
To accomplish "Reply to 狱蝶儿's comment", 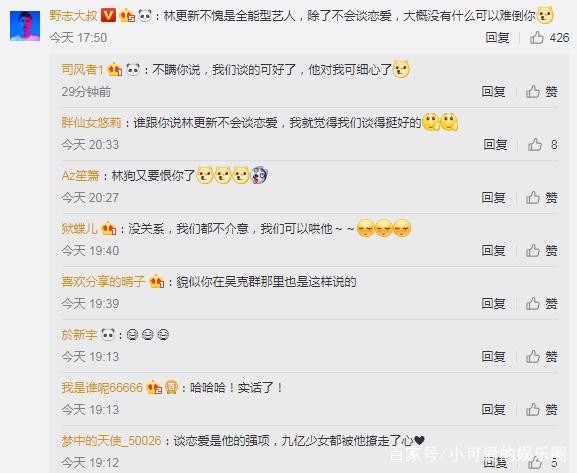I will click(x=493, y=251).
